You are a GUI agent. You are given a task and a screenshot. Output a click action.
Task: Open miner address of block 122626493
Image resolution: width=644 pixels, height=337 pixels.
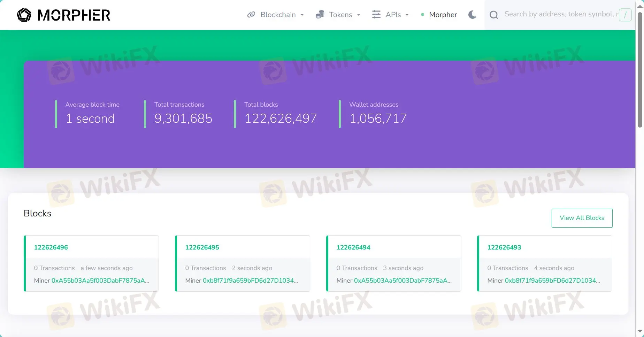(552, 281)
